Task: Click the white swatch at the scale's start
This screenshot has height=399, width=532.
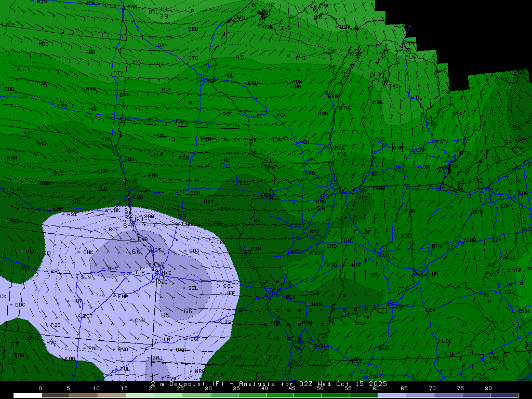Action: click(x=28, y=395)
